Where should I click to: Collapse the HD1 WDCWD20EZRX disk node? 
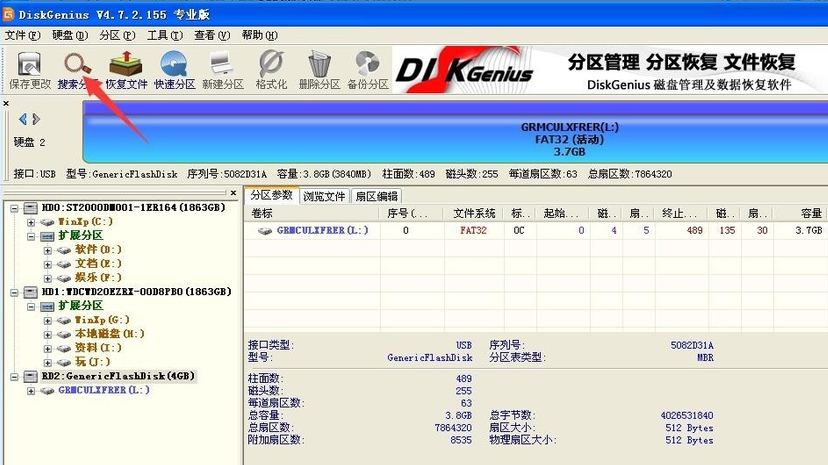pos(14,292)
